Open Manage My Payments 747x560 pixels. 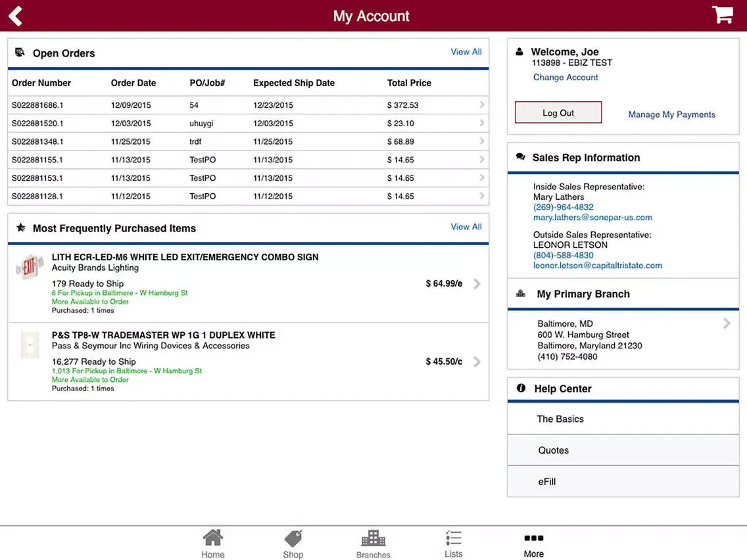[x=671, y=114]
